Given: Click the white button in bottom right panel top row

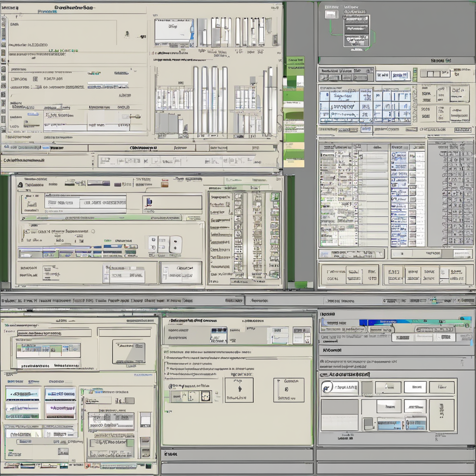Looking at the screenshot, I should point(415,387).
